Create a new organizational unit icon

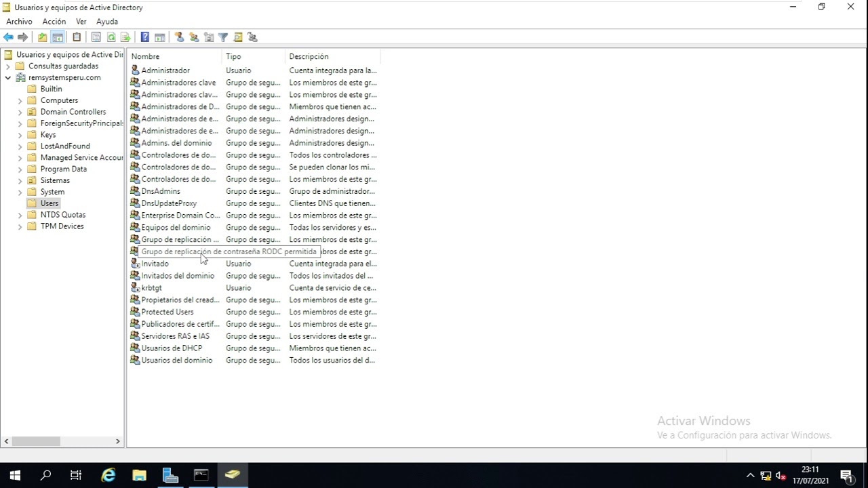[x=209, y=37]
